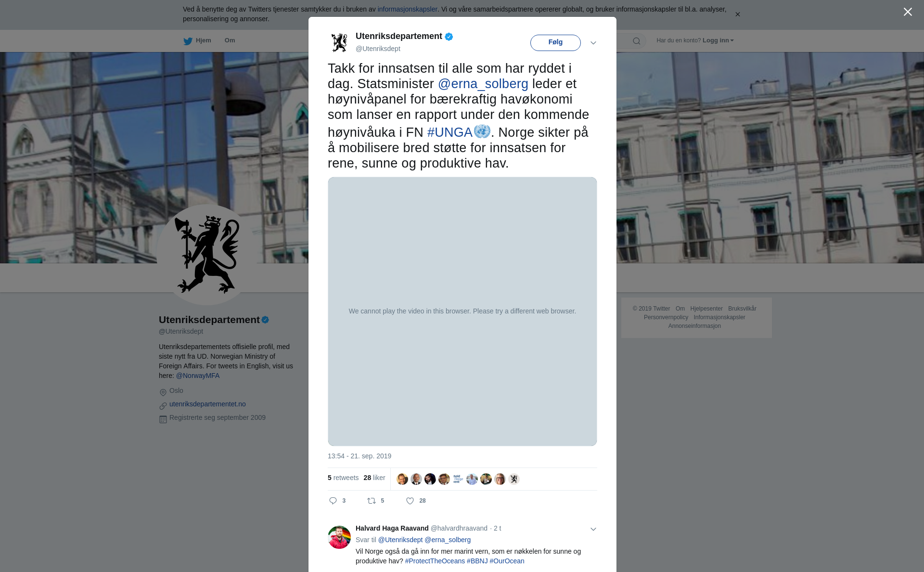Follow the account with the Følg button
The height and width of the screenshot is (572, 924).
point(555,42)
